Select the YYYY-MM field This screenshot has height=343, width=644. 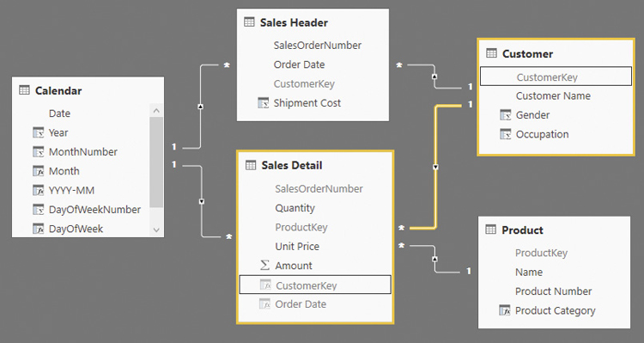click(x=71, y=191)
